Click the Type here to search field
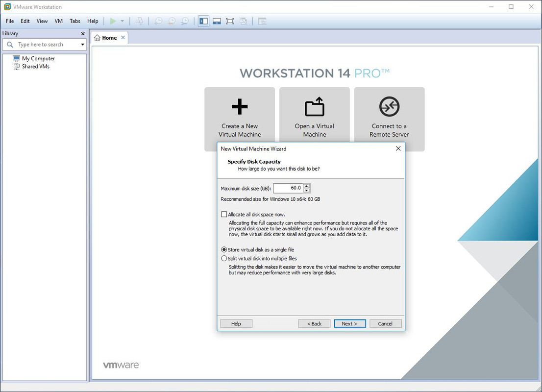Viewport: 542px width, 392px height. (45, 44)
